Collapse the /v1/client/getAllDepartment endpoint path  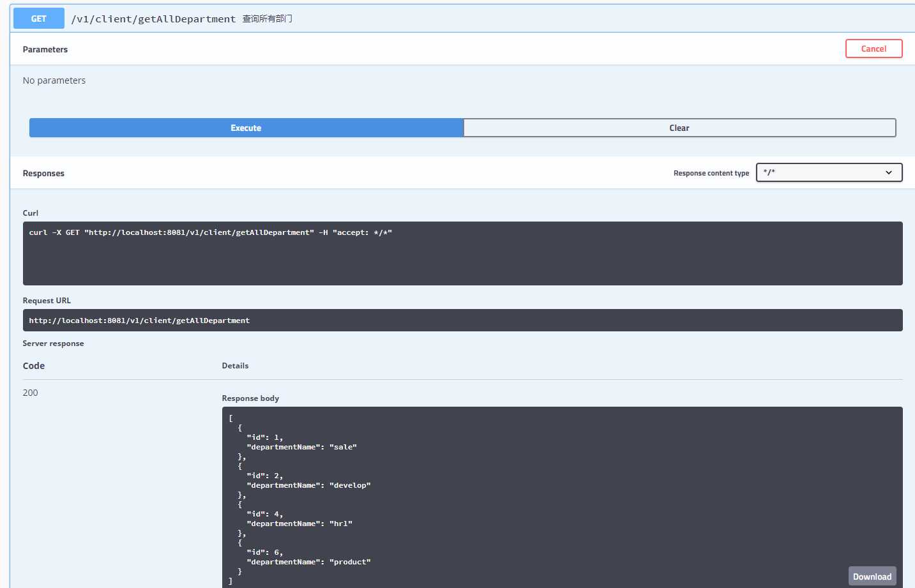pos(153,19)
